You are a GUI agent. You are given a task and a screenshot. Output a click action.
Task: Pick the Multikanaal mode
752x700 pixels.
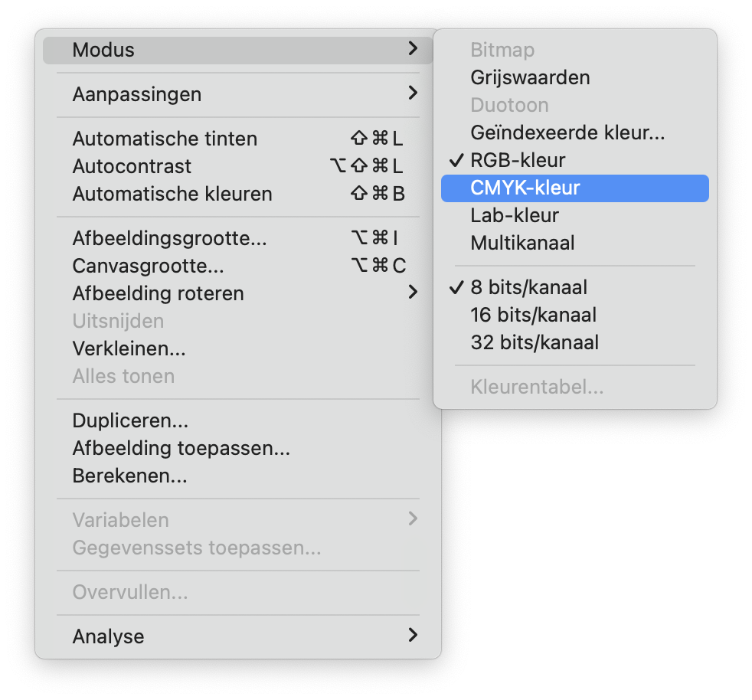point(522,243)
